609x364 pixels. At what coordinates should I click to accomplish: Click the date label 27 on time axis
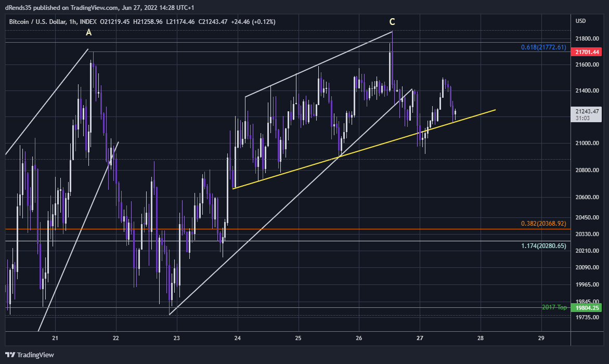420,338
